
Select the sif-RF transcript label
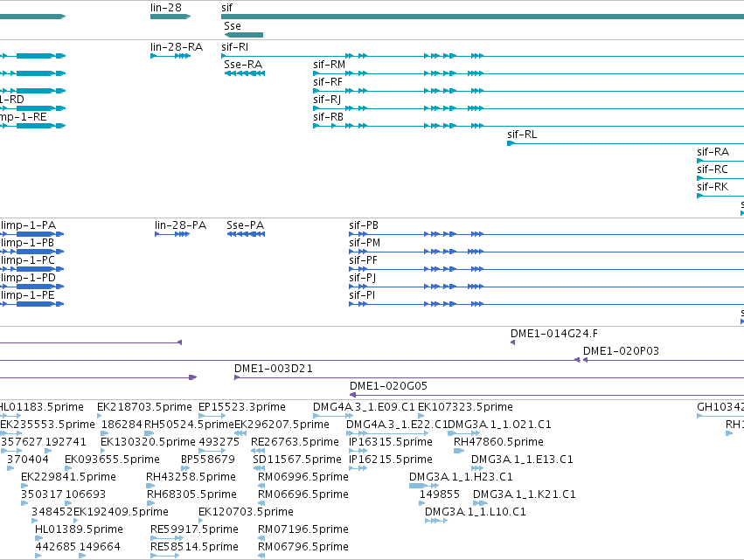(x=327, y=82)
